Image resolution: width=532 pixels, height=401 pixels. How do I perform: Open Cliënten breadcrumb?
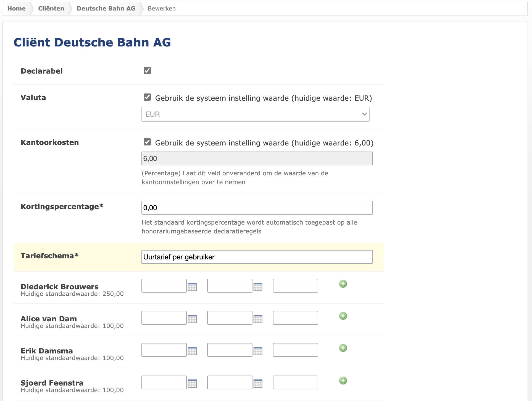pyautogui.click(x=51, y=9)
